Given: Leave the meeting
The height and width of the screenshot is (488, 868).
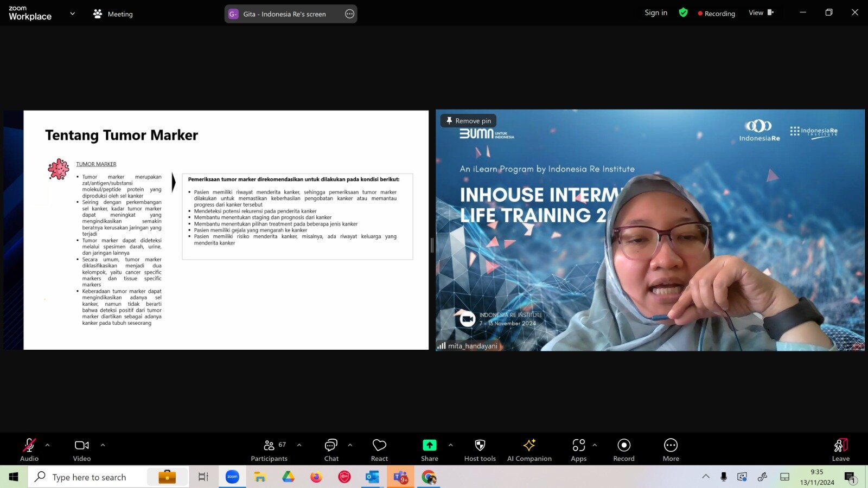Looking at the screenshot, I should pos(841,450).
